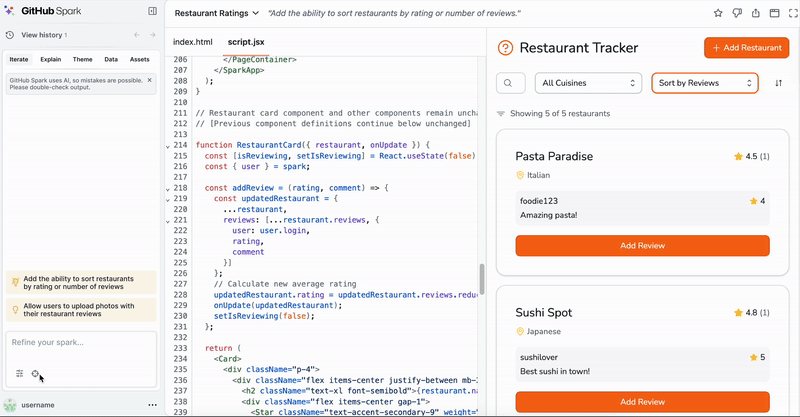Open the Theme tab
This screenshot has width=800, height=417.
pyautogui.click(x=82, y=59)
